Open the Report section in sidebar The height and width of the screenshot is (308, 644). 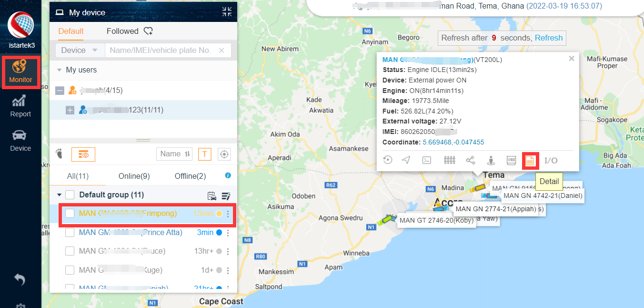point(20,106)
